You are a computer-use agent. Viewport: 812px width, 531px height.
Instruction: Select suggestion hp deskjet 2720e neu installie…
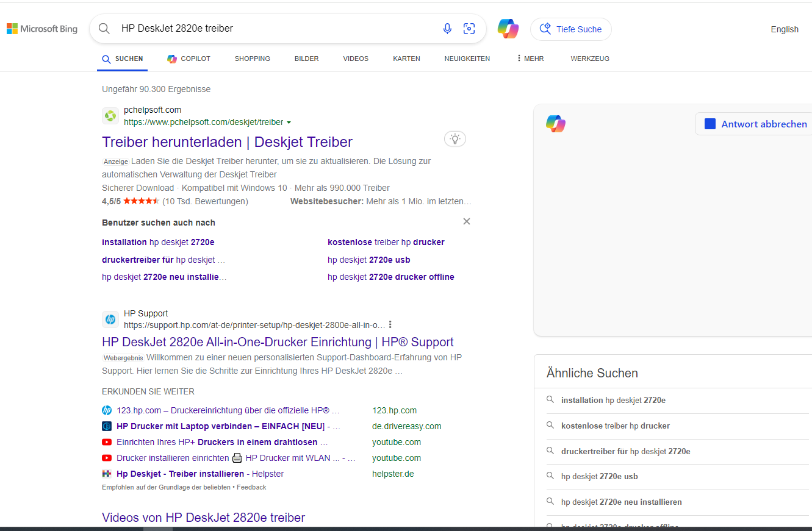[164, 277]
